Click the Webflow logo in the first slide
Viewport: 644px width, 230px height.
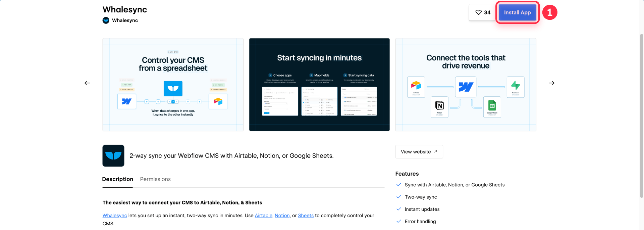click(x=127, y=101)
